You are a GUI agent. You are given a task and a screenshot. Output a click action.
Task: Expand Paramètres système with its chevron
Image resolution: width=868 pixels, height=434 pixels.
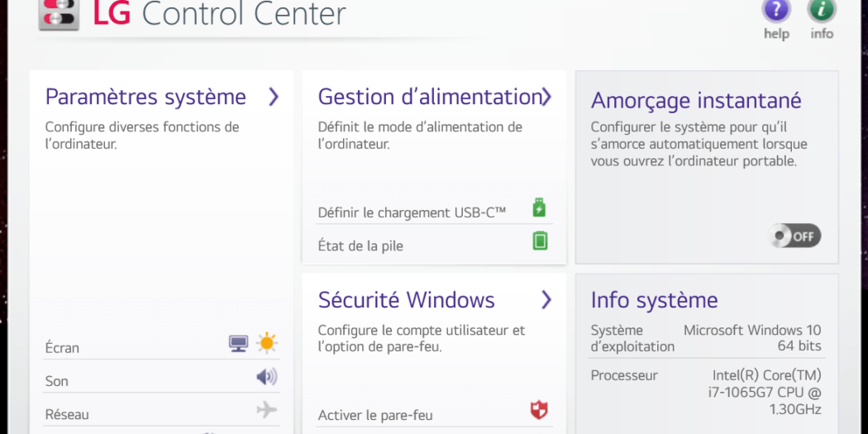point(274,97)
